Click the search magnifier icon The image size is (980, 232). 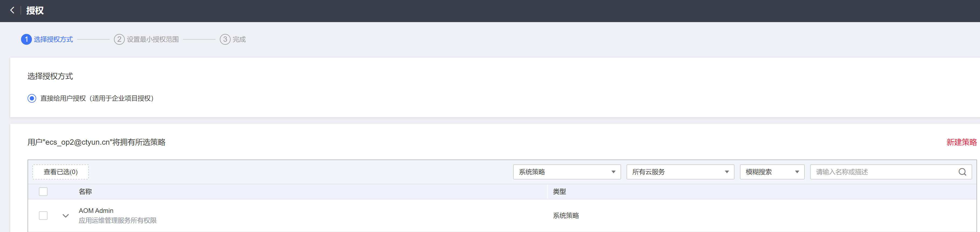tap(962, 172)
